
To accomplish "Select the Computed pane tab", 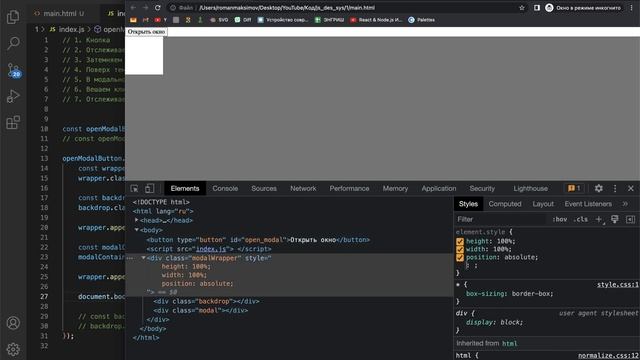I will pyautogui.click(x=505, y=204).
